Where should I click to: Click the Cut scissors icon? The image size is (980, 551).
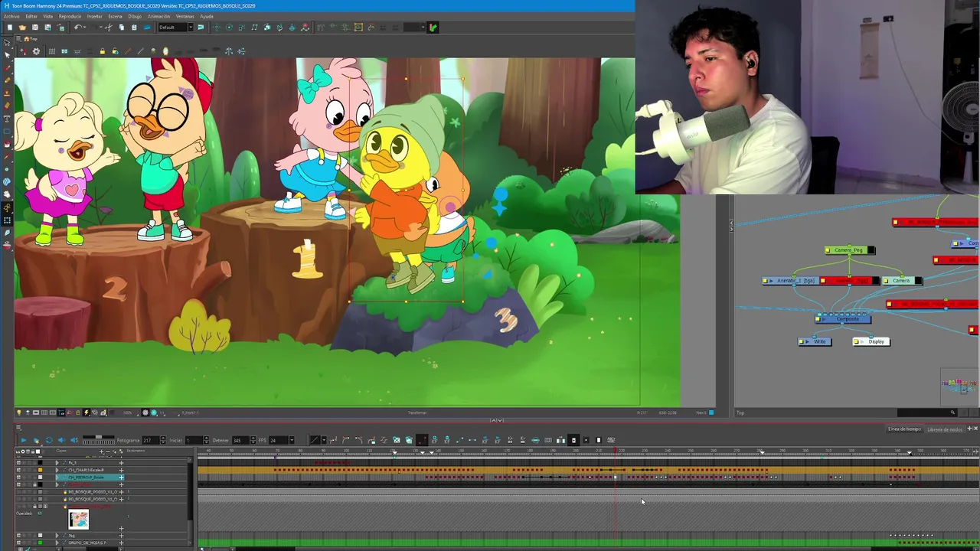pos(109,28)
